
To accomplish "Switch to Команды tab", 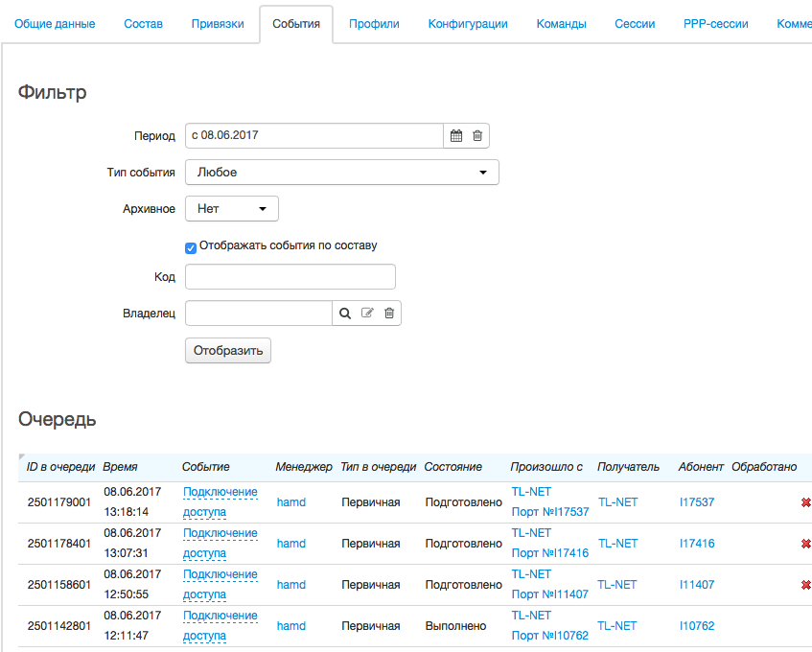I will (x=562, y=24).
